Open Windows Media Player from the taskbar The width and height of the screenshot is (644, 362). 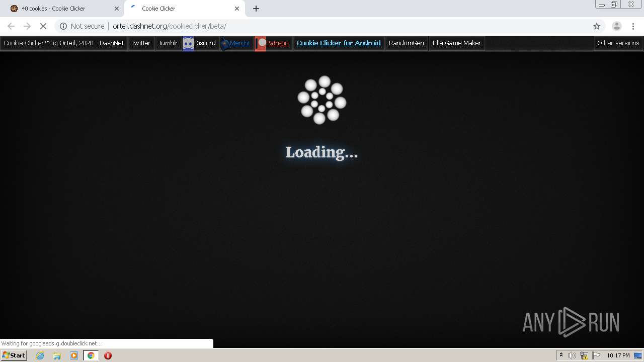(x=74, y=355)
